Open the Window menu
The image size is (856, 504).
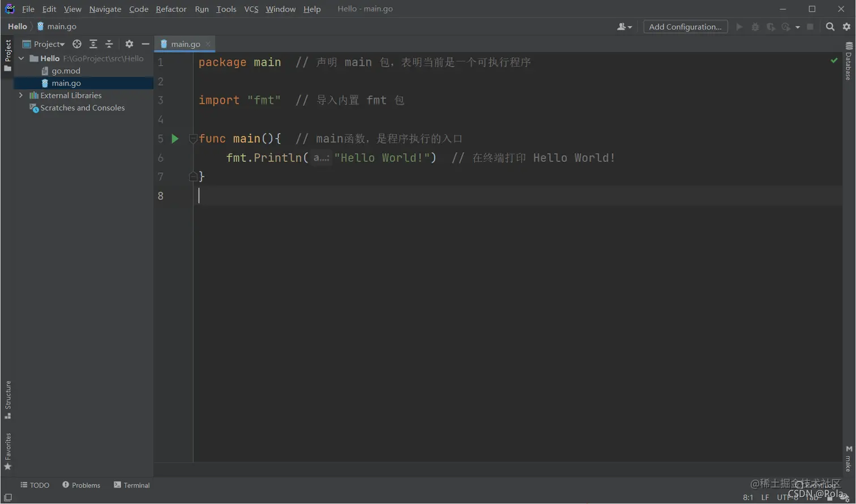[x=281, y=9]
